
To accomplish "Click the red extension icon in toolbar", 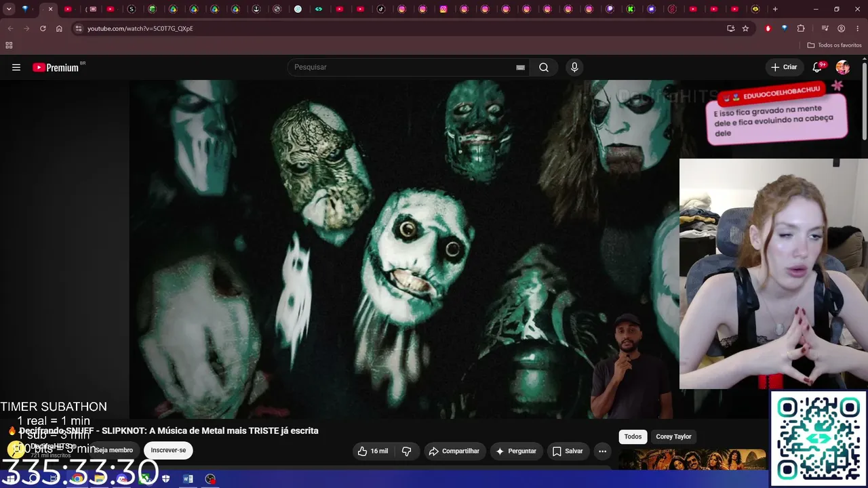I will point(768,28).
